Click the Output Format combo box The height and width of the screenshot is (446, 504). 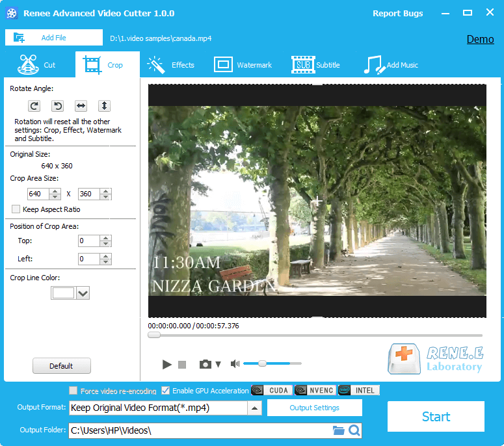(x=165, y=408)
